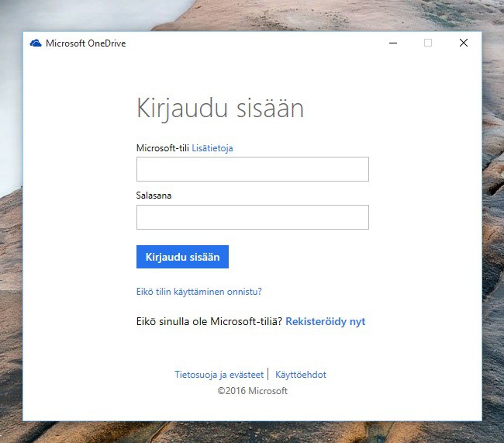Focus the Salasana password field

(x=252, y=217)
